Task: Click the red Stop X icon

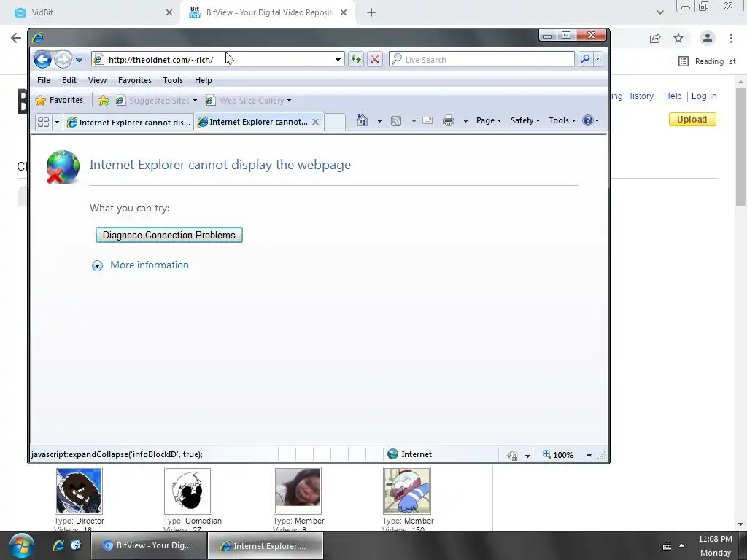Action: (375, 60)
